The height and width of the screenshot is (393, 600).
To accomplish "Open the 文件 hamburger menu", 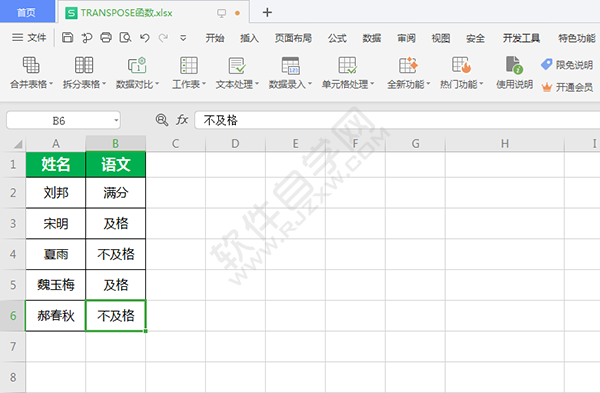I will tap(29, 38).
